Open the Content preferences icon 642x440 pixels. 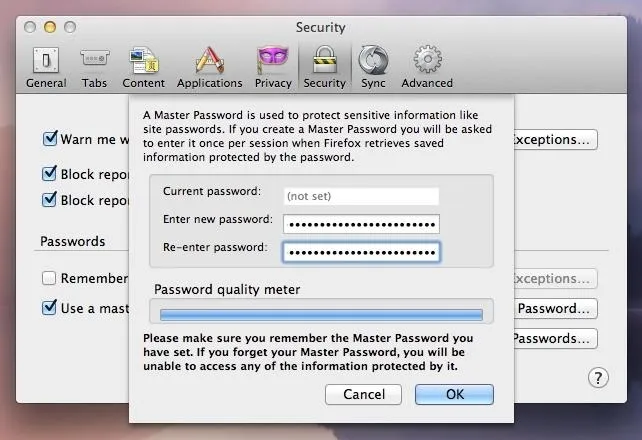[x=144, y=60]
